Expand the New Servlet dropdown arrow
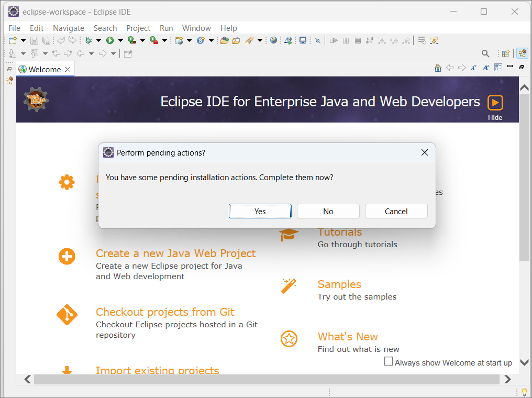The height and width of the screenshot is (398, 532). (x=211, y=41)
